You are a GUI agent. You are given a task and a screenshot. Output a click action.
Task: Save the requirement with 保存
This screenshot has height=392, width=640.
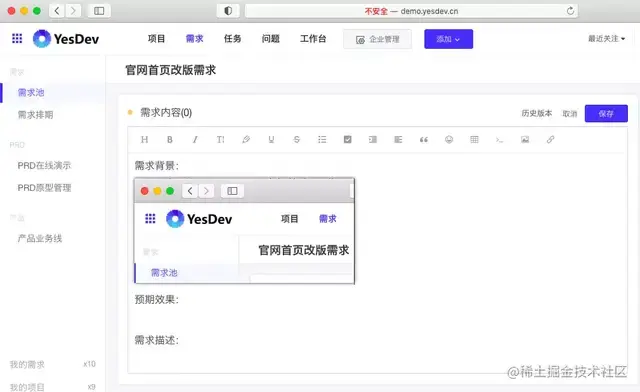pyautogui.click(x=606, y=114)
